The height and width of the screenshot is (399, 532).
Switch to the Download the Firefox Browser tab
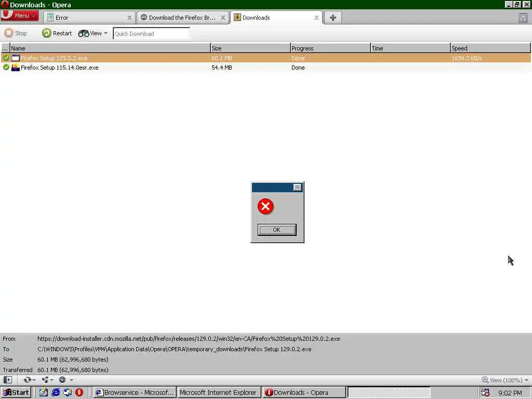tap(182, 18)
